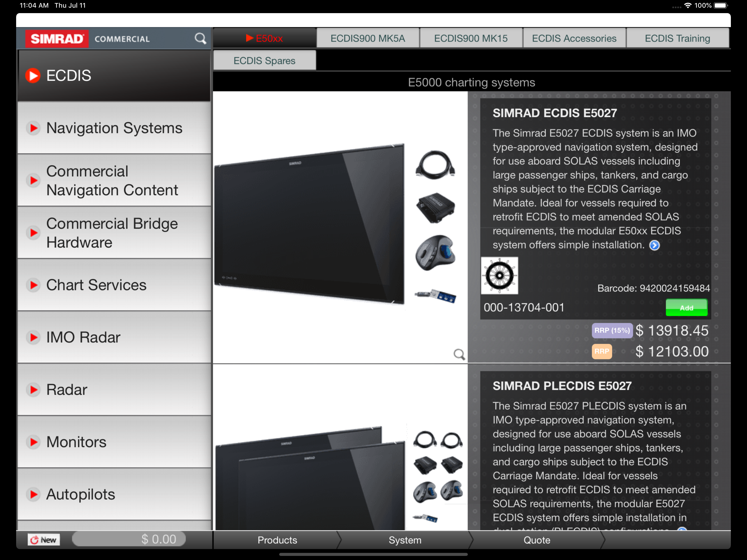
Task: Open the IMO Radar category
Action: click(x=114, y=337)
